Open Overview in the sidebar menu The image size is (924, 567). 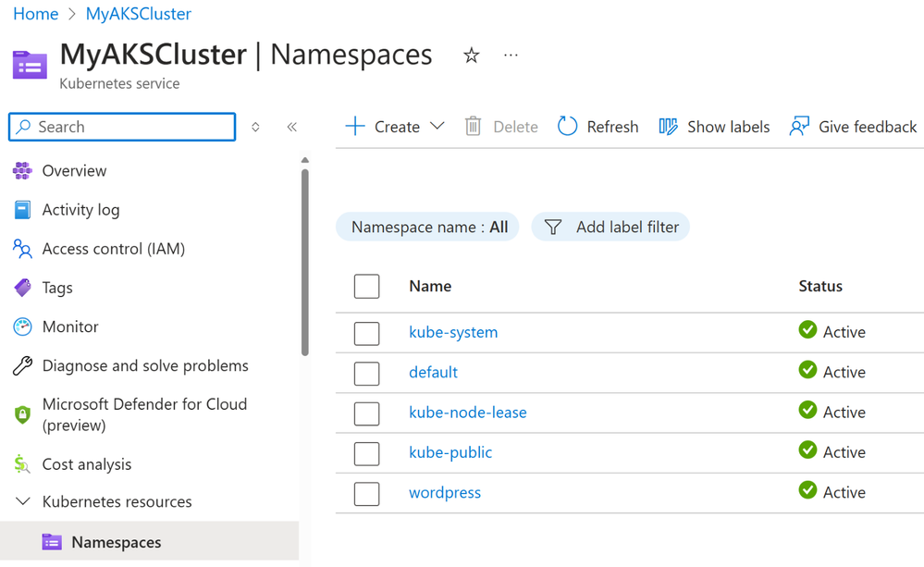pos(74,170)
